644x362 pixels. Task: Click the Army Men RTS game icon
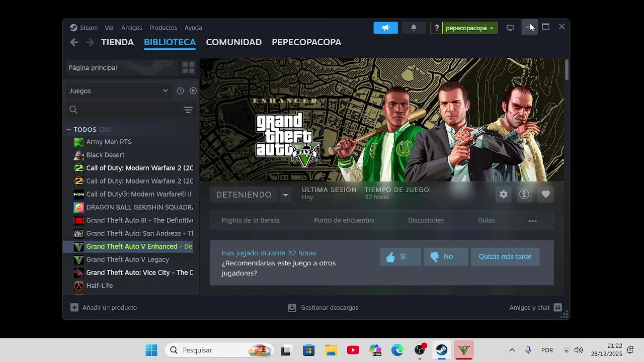[x=79, y=142]
